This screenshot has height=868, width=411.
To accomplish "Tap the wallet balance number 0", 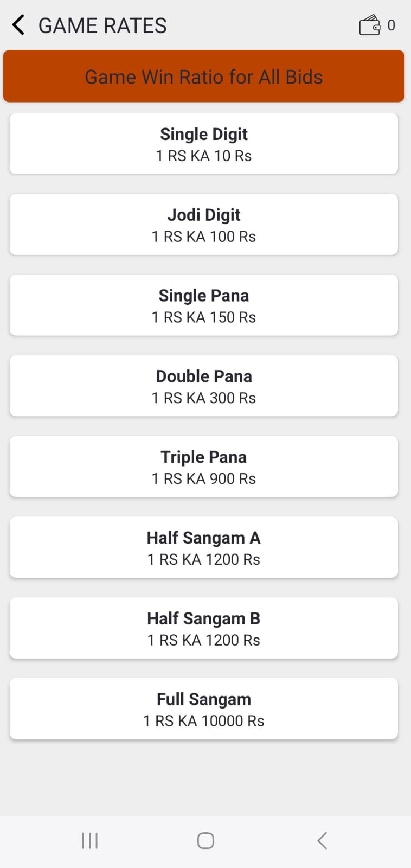I will click(x=391, y=25).
